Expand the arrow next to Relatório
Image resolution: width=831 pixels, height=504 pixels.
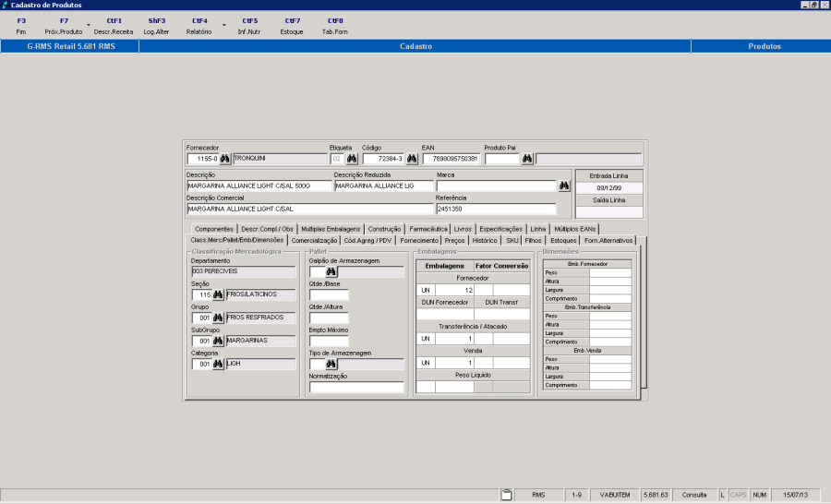[224, 25]
